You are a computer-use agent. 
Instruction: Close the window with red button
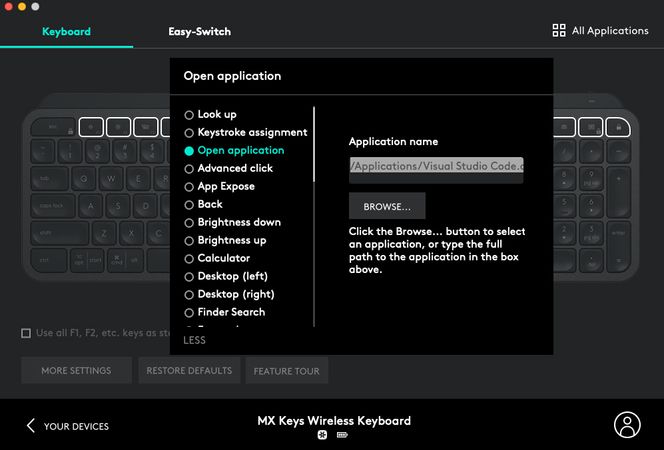(8, 6)
